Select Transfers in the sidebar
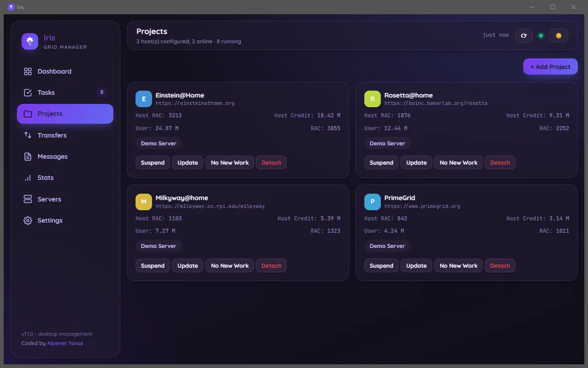This screenshot has height=368, width=588. coord(65,135)
